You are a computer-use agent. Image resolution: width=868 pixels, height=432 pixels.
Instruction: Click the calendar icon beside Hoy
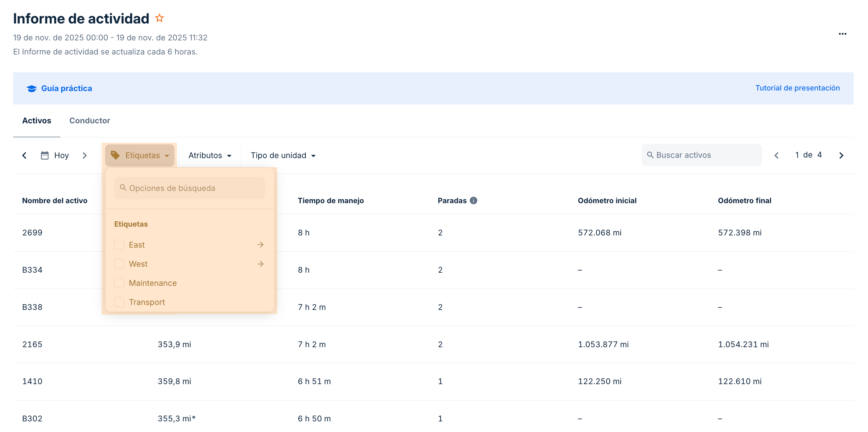coord(45,156)
